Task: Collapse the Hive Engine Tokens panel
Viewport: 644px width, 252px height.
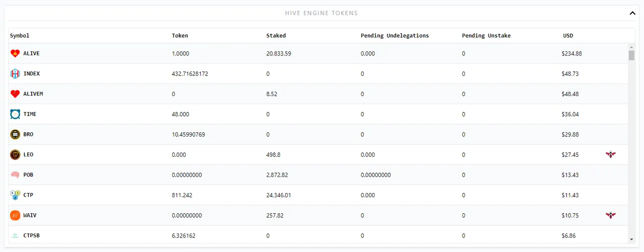Action: point(632,13)
